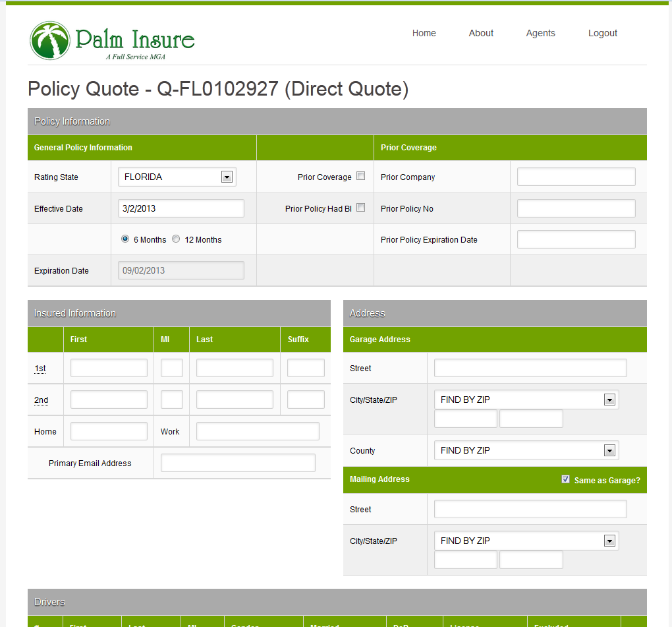Click the Logout link
The width and height of the screenshot is (672, 627).
pos(602,33)
